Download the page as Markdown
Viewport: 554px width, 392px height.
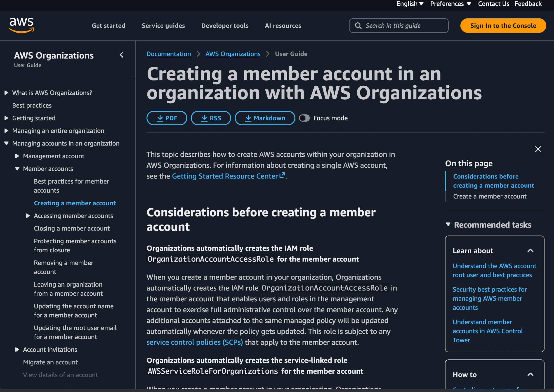265,118
